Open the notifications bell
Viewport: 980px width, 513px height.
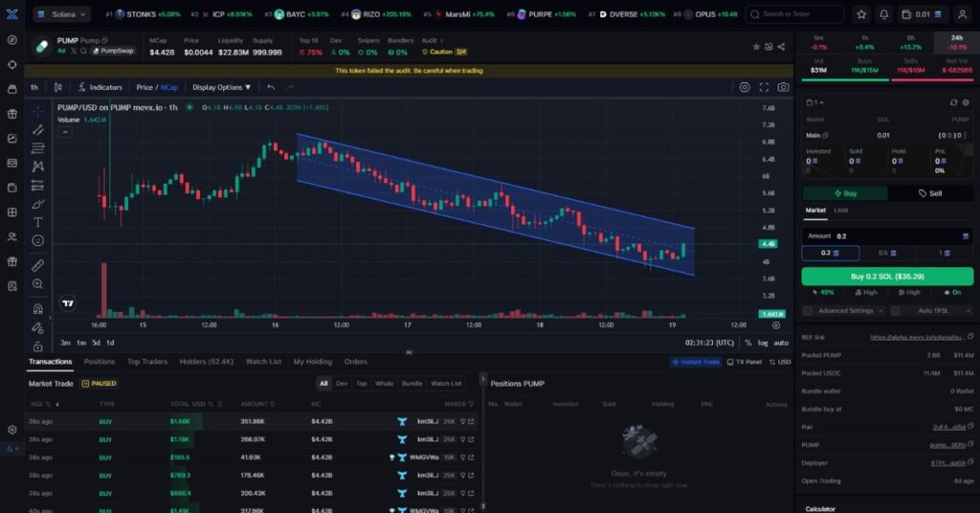(883, 13)
